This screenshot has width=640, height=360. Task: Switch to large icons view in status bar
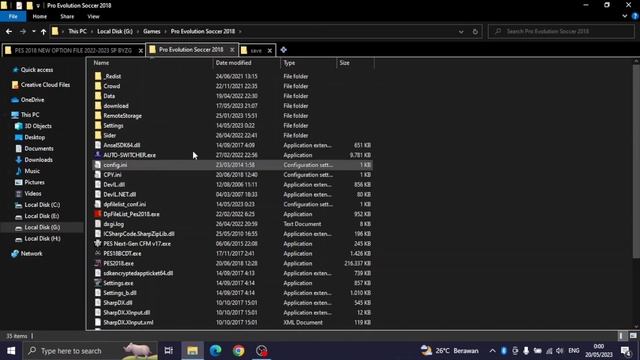[x=633, y=336]
